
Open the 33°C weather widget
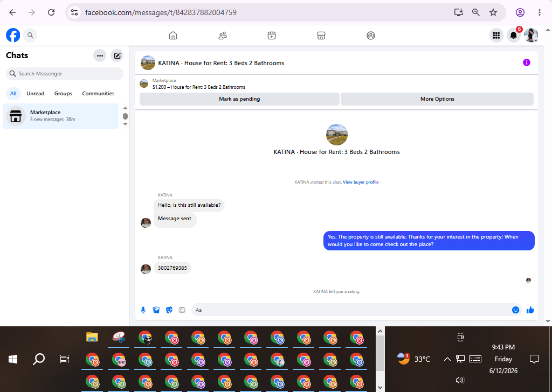[x=414, y=359]
